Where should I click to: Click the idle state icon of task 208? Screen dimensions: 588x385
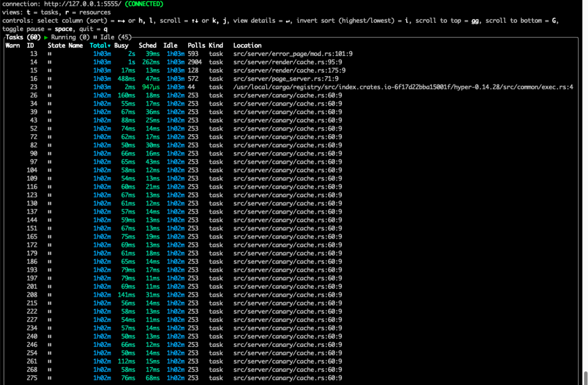point(50,295)
